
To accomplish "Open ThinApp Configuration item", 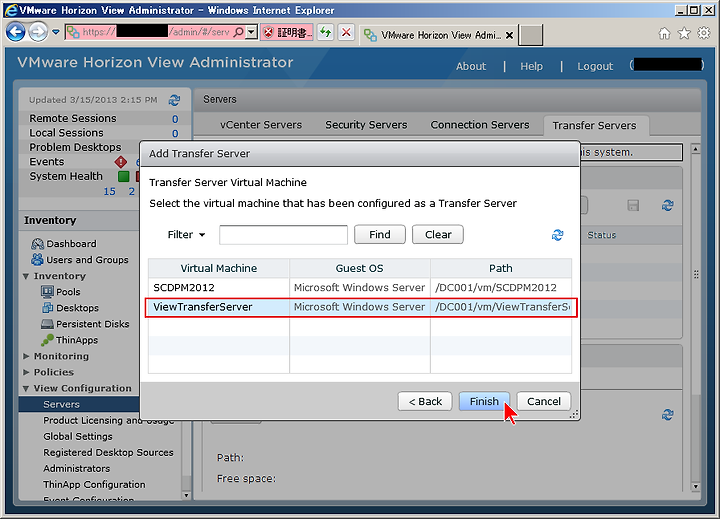I will [94, 485].
